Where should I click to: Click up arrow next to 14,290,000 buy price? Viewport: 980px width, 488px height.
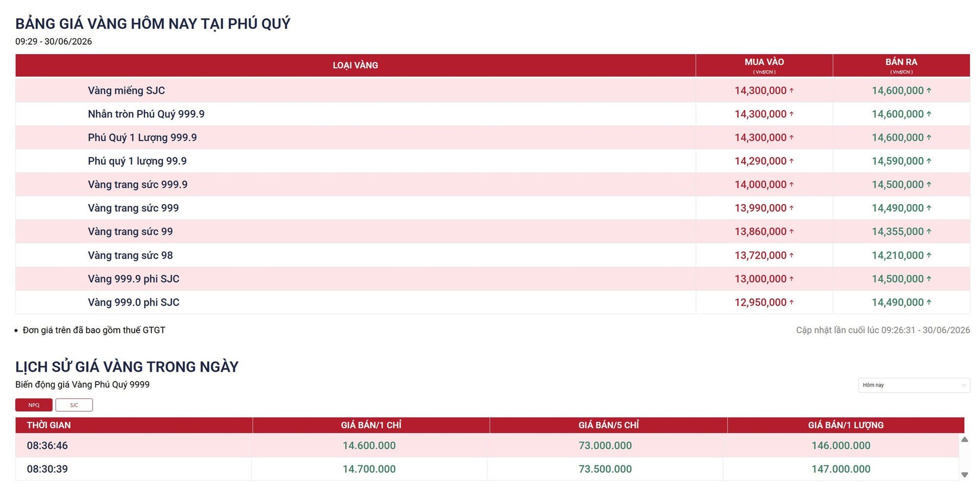[x=791, y=161]
